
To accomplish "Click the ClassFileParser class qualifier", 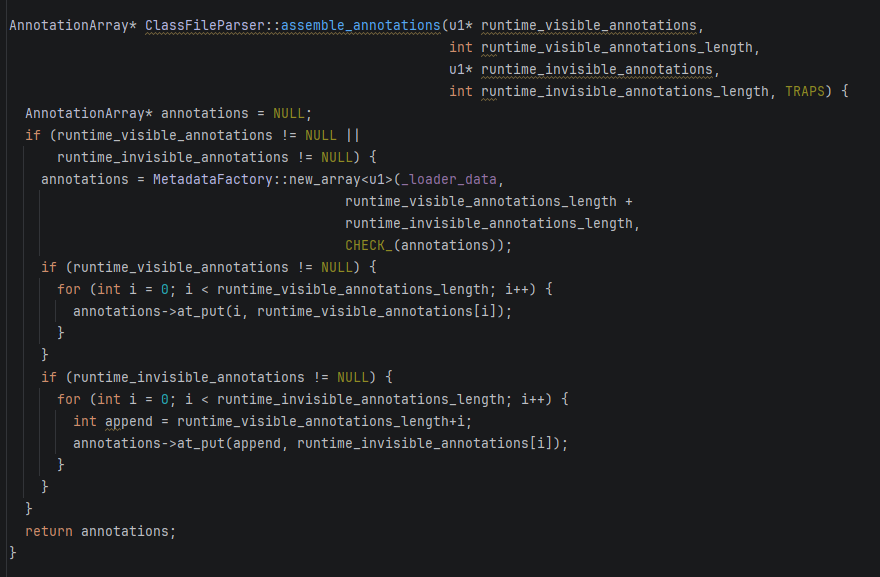I will [x=204, y=26].
